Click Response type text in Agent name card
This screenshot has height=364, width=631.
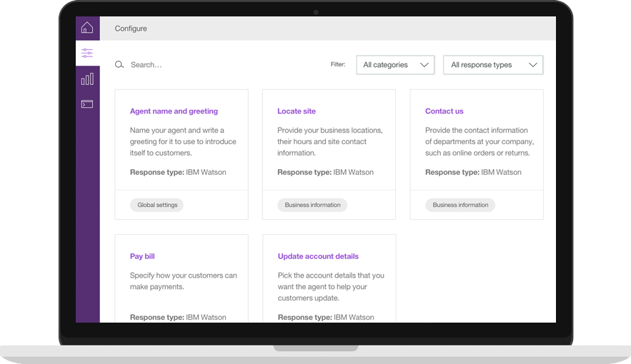178,172
